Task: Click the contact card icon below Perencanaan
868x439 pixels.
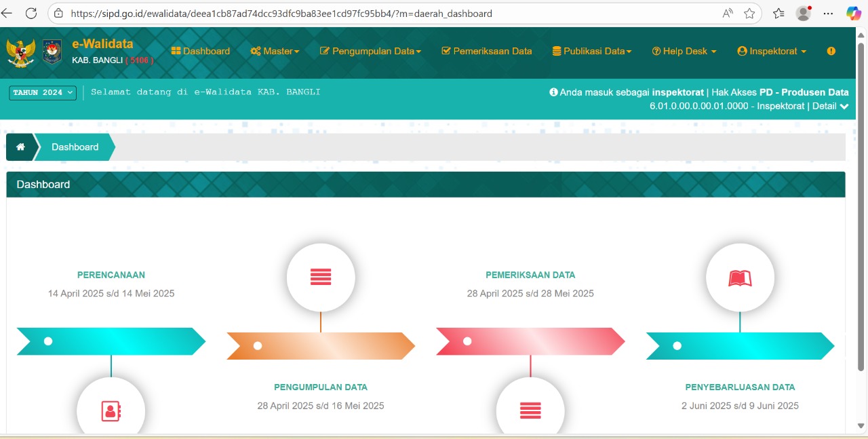Action: pos(111,411)
